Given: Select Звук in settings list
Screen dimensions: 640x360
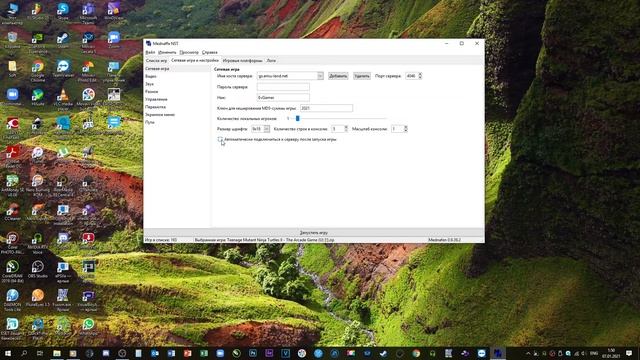Looking at the screenshot, I should click(177, 84).
